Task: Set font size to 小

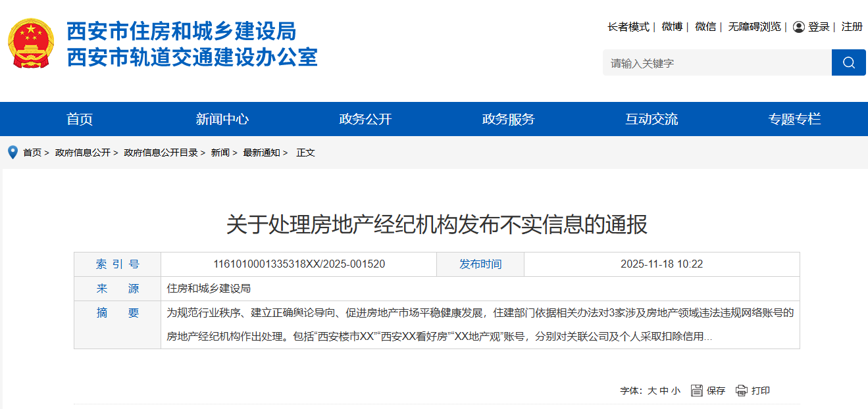Action: (676, 391)
